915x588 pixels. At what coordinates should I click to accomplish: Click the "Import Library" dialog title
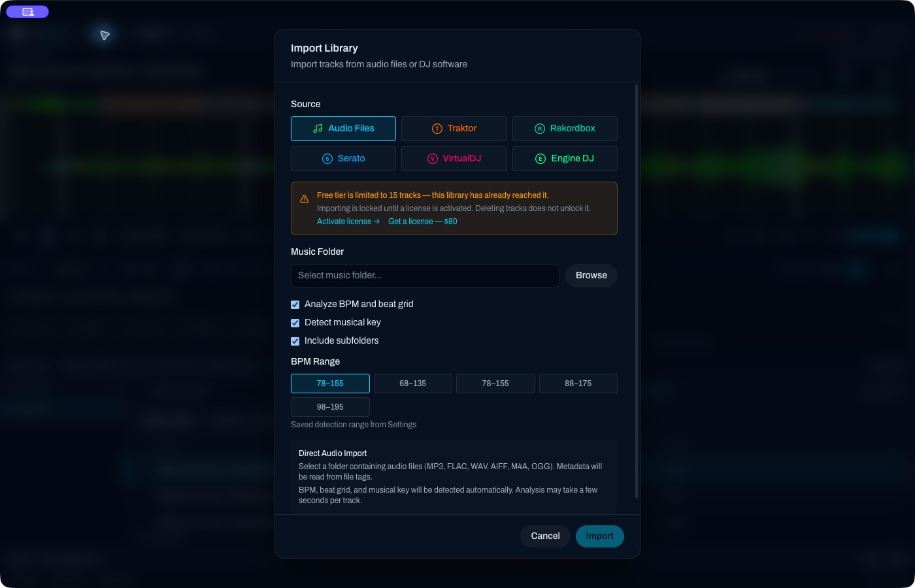tap(324, 48)
